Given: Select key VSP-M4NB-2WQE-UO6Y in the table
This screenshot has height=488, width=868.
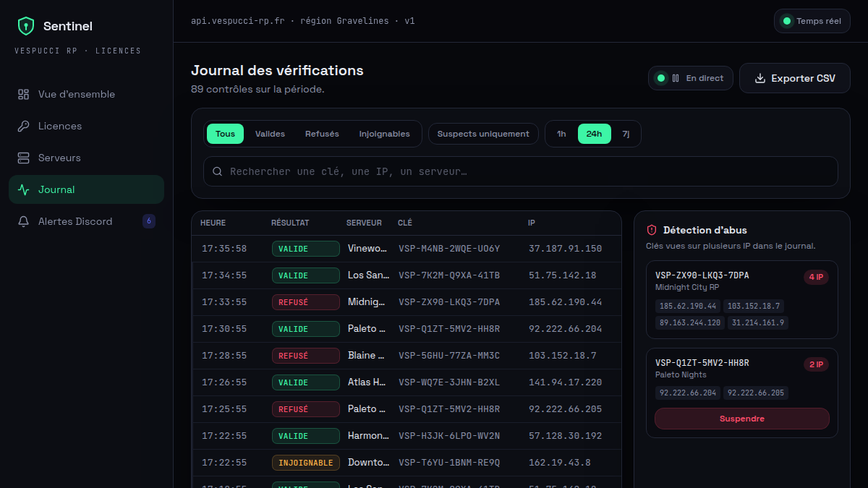Looking at the screenshot, I should [449, 249].
